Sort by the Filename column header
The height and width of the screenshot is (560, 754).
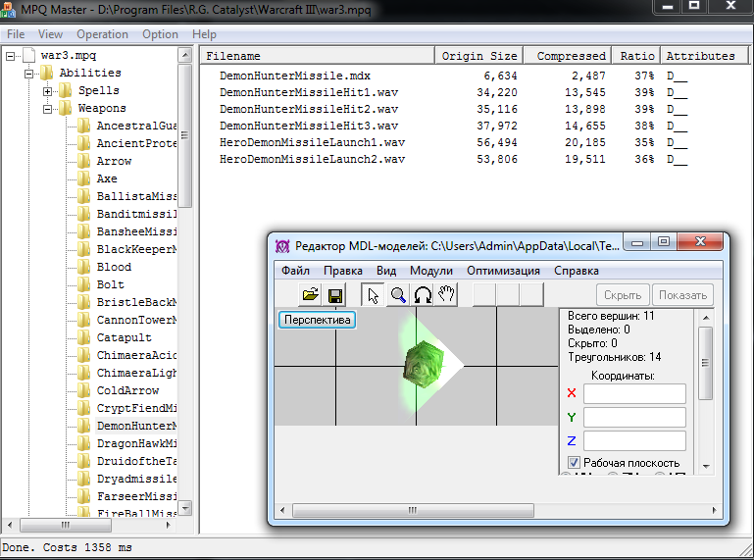pyautogui.click(x=318, y=56)
